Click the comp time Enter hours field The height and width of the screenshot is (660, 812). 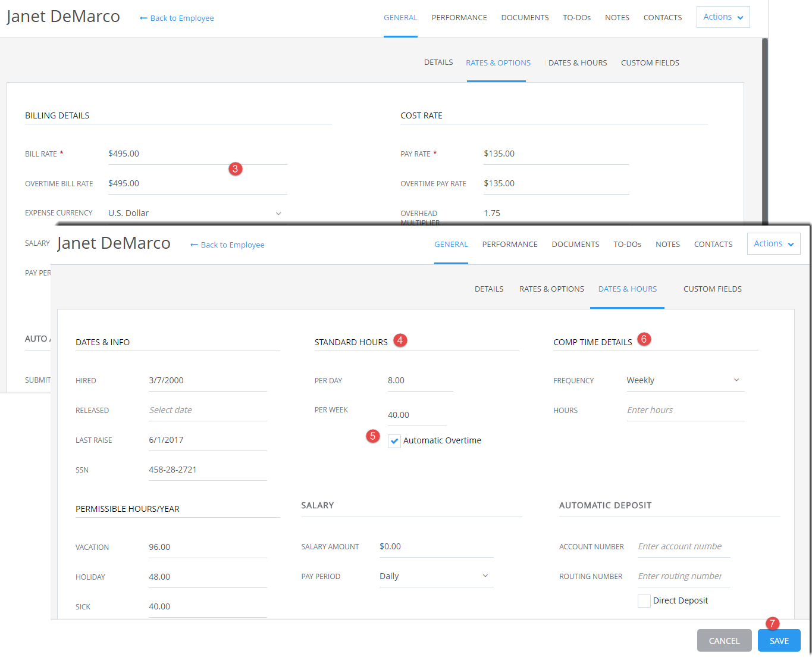[x=685, y=410]
